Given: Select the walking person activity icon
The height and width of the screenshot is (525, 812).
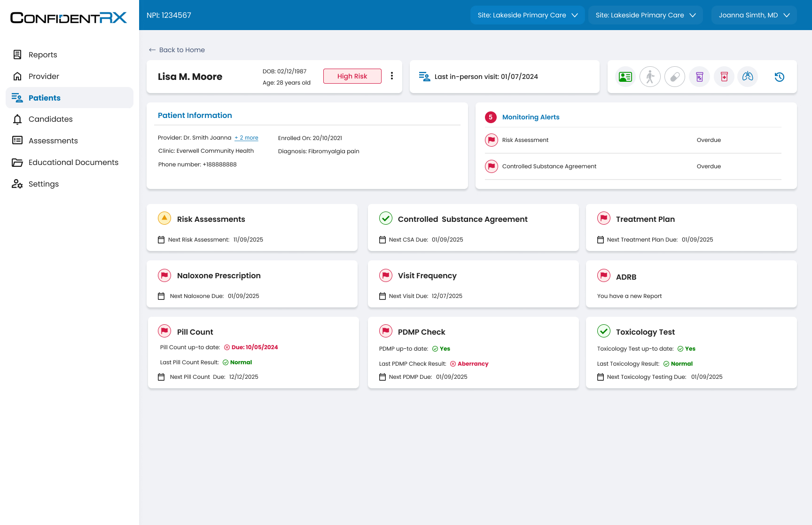Looking at the screenshot, I should pyautogui.click(x=650, y=77).
